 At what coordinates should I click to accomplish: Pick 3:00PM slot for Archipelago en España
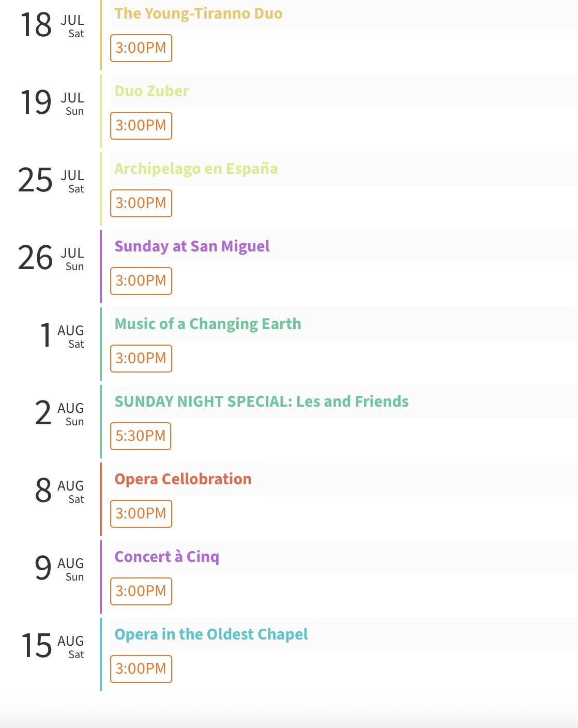[x=141, y=203]
